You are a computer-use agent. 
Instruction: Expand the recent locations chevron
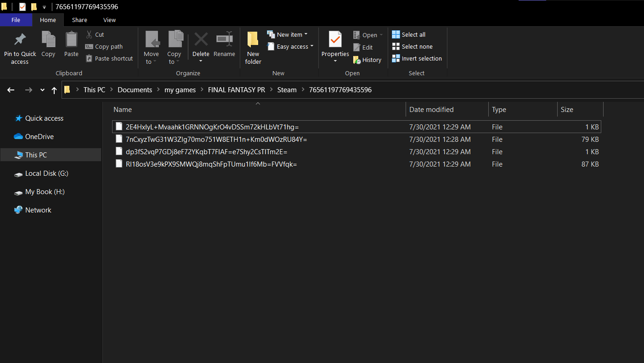click(x=42, y=90)
